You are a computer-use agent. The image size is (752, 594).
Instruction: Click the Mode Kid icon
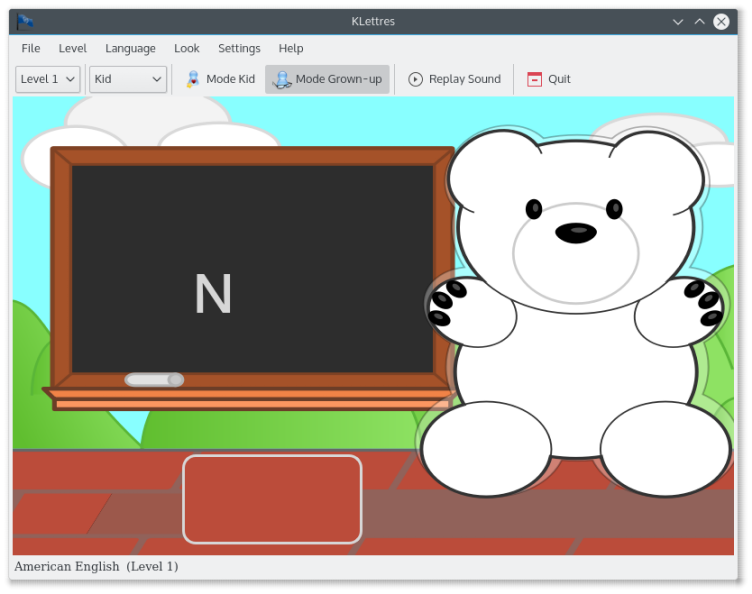coord(192,79)
